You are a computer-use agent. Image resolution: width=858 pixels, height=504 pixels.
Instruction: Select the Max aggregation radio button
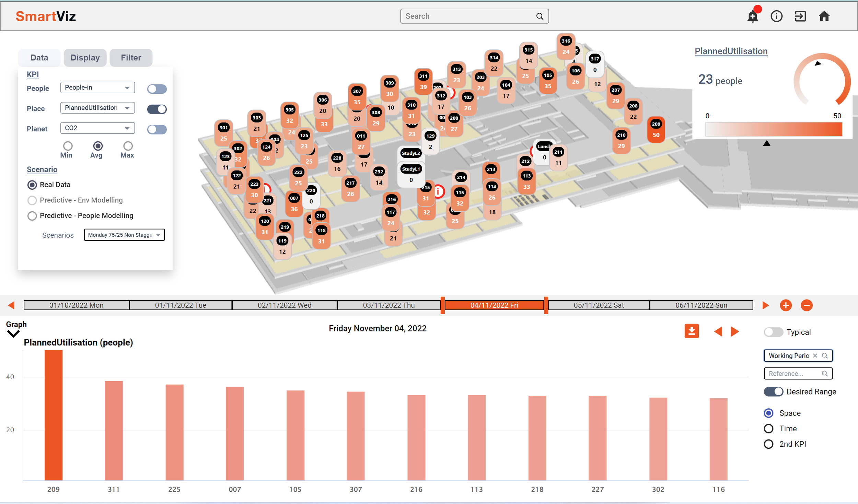point(127,145)
